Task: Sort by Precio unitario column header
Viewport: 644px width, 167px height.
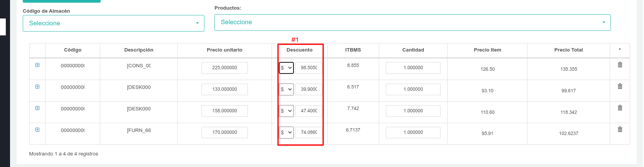Action: pos(224,50)
